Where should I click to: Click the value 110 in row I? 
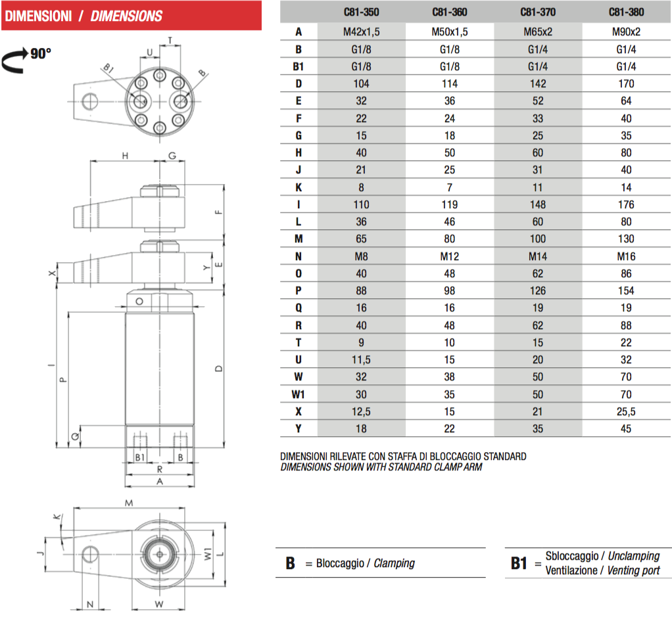(x=361, y=204)
